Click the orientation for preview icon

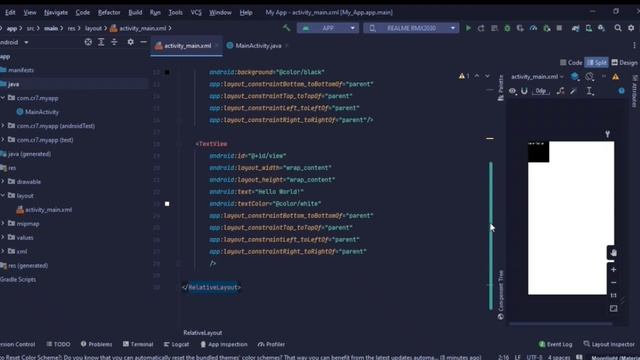589,76
